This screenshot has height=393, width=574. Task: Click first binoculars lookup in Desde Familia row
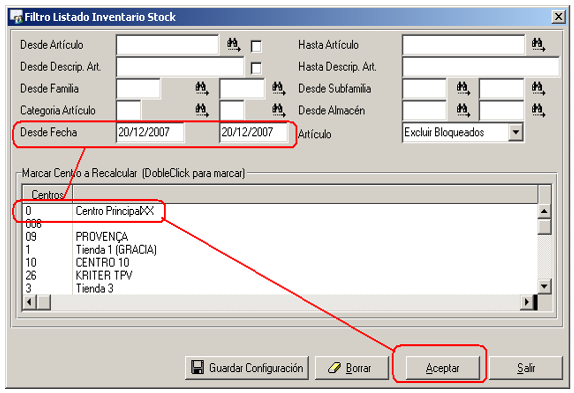point(202,88)
